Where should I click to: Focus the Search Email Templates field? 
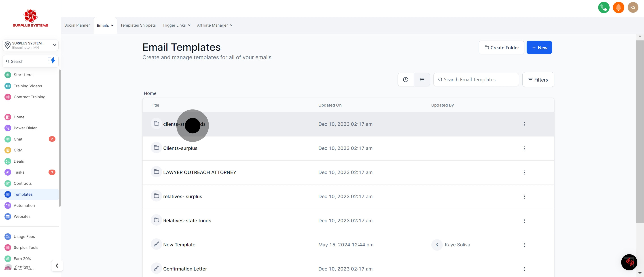coord(476,80)
